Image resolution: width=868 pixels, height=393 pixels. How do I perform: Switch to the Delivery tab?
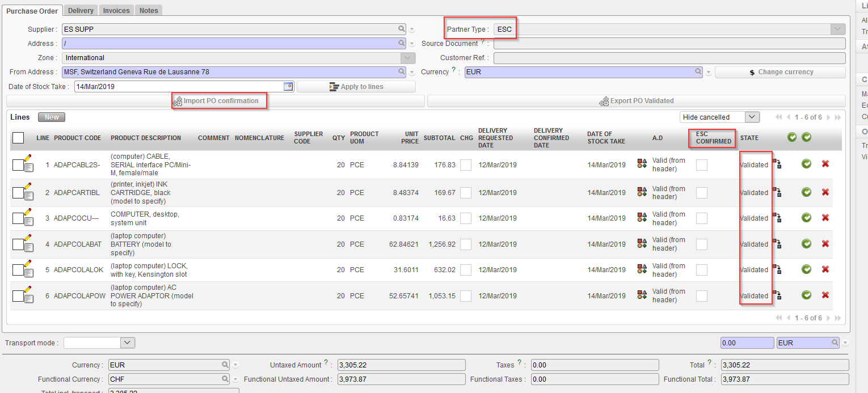coord(81,10)
